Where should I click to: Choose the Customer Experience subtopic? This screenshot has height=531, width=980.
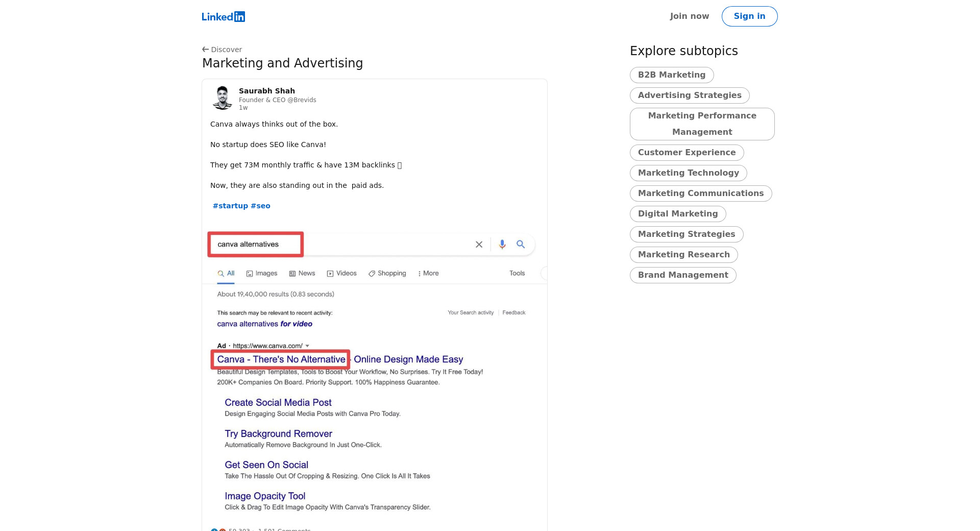coord(687,153)
